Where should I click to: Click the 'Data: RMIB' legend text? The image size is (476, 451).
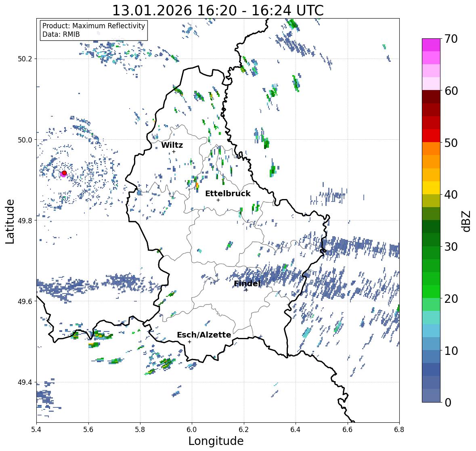pyautogui.click(x=61, y=34)
